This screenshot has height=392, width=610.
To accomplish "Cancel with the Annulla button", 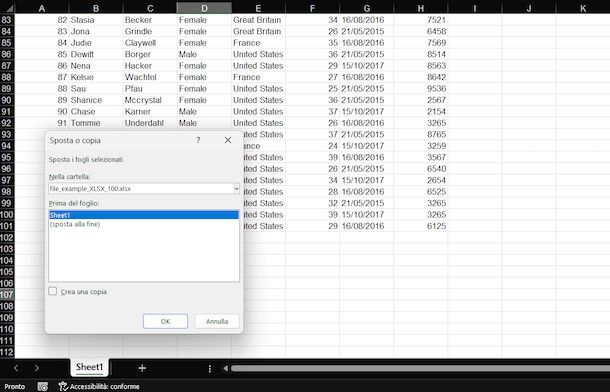I will click(217, 321).
